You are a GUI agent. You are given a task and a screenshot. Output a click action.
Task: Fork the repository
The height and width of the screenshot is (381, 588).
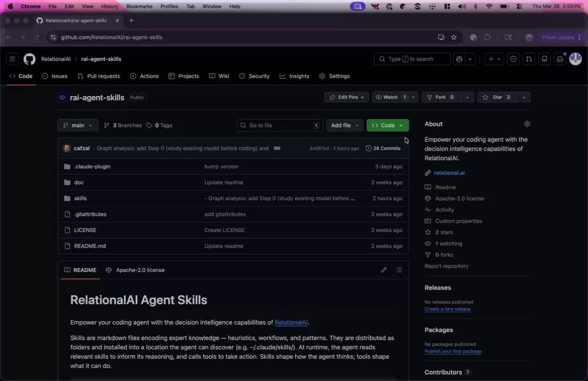pos(441,97)
